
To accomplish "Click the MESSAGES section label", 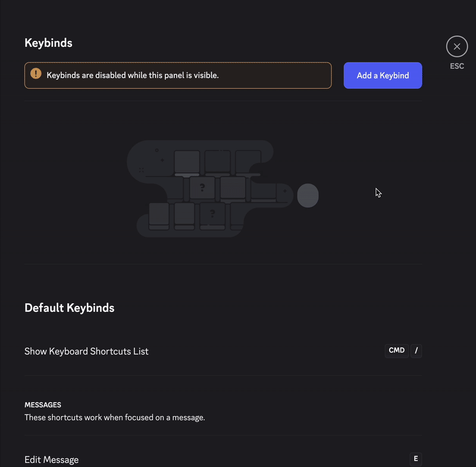I will point(43,405).
